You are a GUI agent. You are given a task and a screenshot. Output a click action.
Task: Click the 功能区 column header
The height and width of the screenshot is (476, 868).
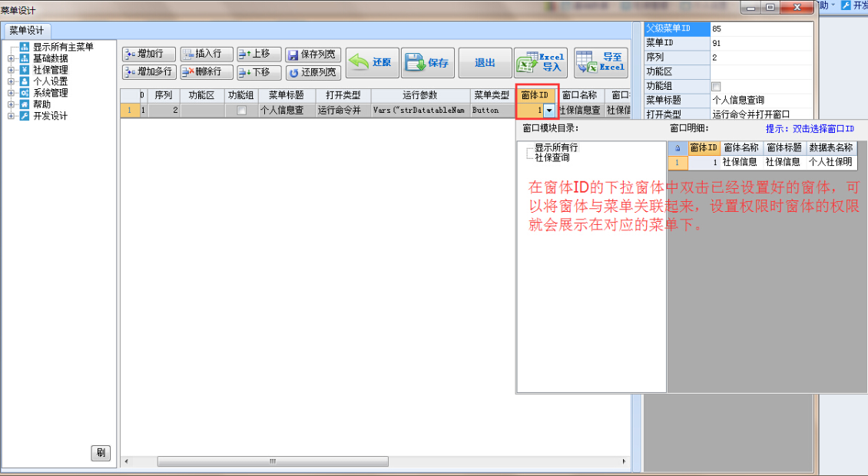pos(202,95)
